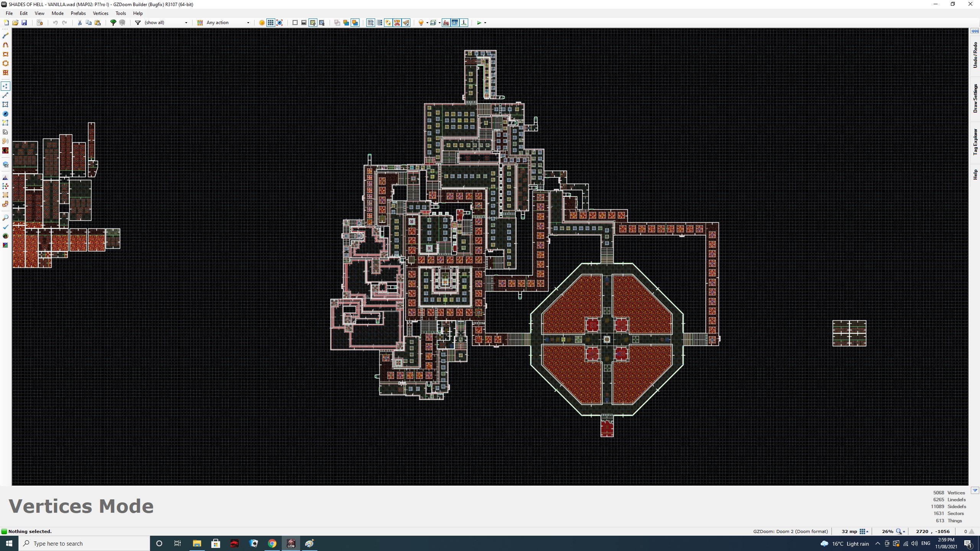Expand the model rendering dropdown arrow
Viewport: 980px width, 551px height.
point(439,23)
